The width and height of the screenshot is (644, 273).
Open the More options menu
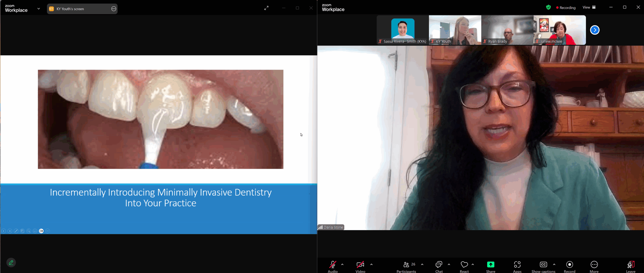pyautogui.click(x=594, y=264)
